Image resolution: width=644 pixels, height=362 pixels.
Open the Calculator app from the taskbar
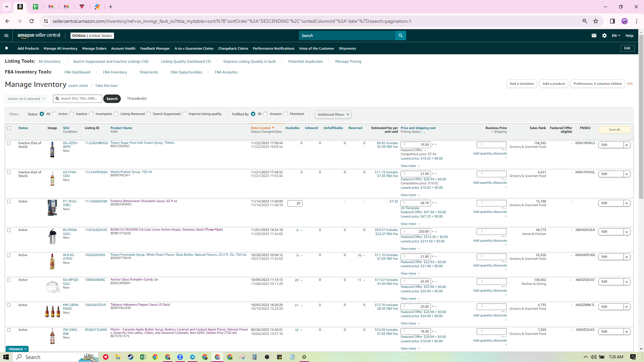click(255, 357)
